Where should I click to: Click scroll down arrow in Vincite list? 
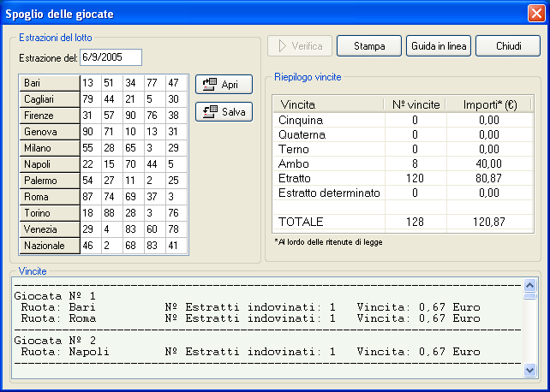point(529,370)
